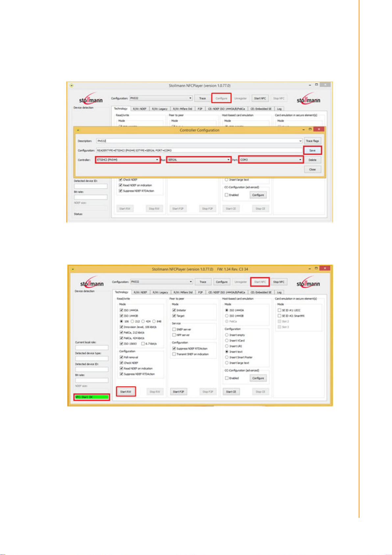Screen dimensions: 392x555
Task: Switch to R/W: NDEF tab in lower window
Action: coord(140,292)
